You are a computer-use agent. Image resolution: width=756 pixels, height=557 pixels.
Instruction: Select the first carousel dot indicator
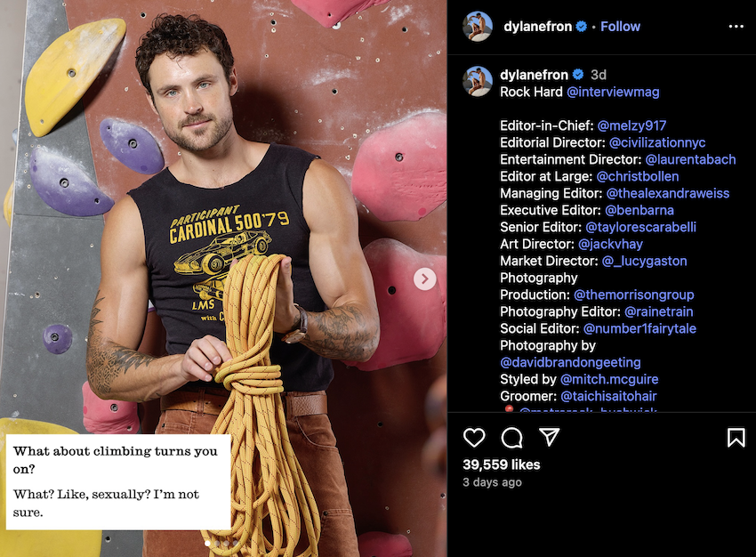tap(208, 543)
